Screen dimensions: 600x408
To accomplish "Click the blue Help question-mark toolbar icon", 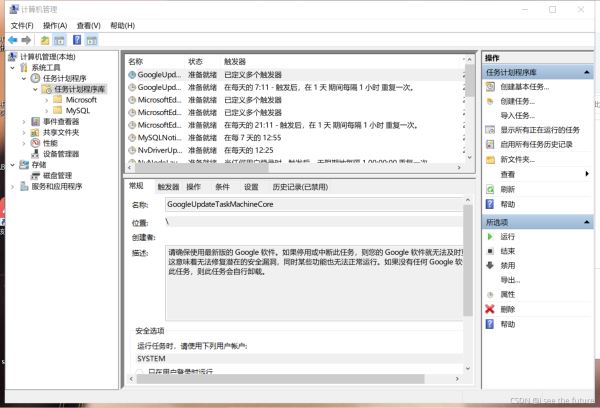I will [77, 40].
